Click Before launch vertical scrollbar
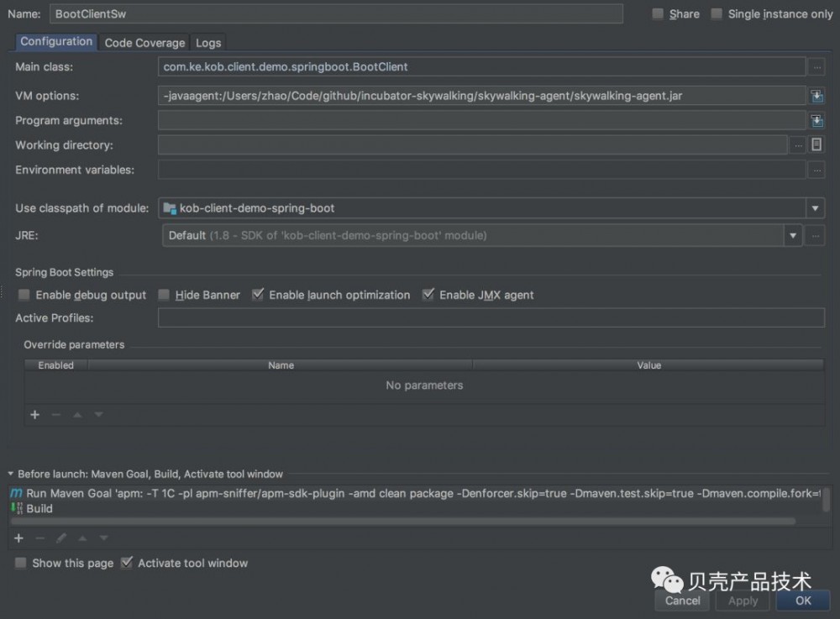Screen dimensions: 840x619 [x=827, y=500]
